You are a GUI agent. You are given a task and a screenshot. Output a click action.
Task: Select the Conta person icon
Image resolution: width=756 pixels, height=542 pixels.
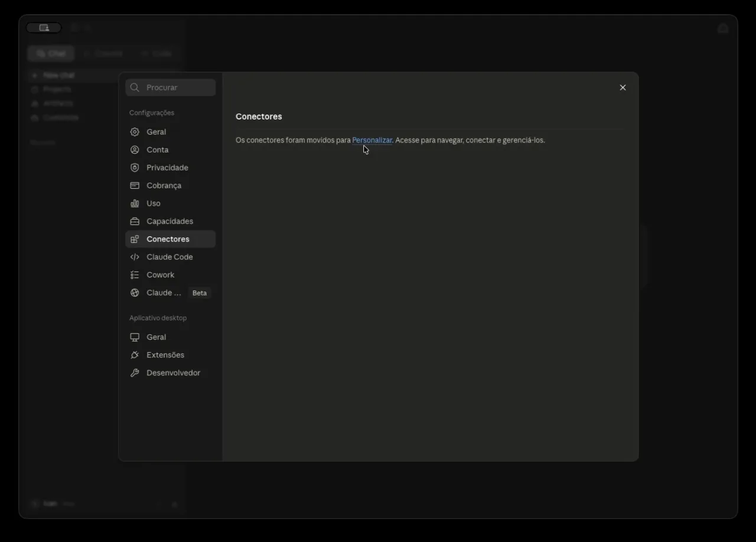click(x=135, y=150)
